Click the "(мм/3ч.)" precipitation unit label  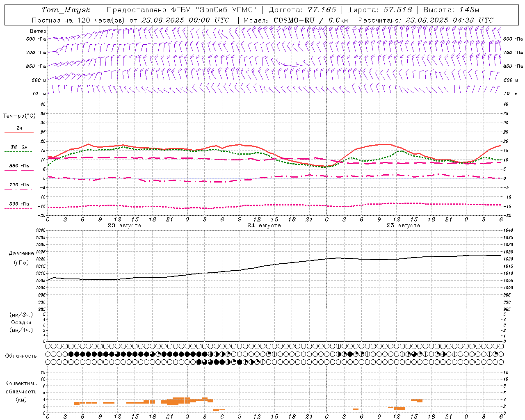point(21,315)
